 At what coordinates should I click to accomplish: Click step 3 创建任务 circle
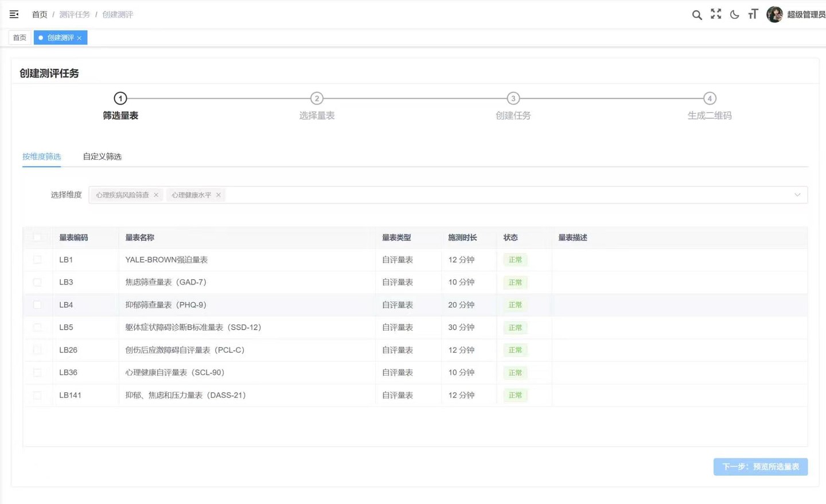513,99
